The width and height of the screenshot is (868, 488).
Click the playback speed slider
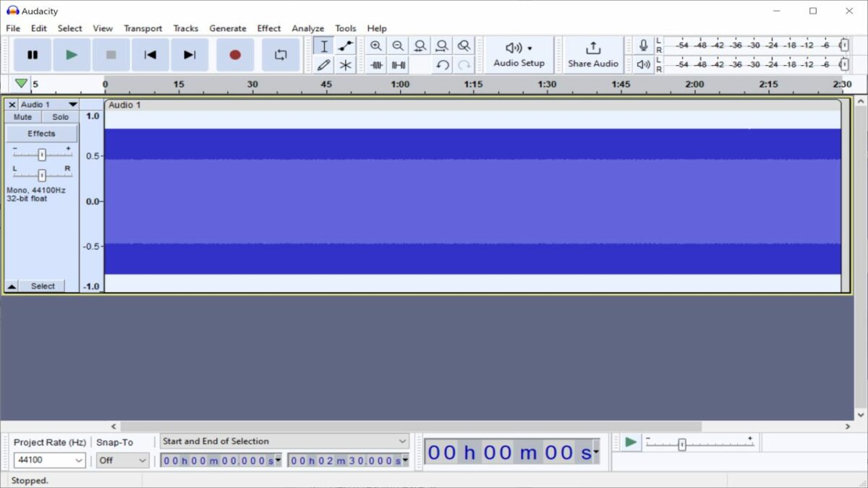[x=699, y=443]
